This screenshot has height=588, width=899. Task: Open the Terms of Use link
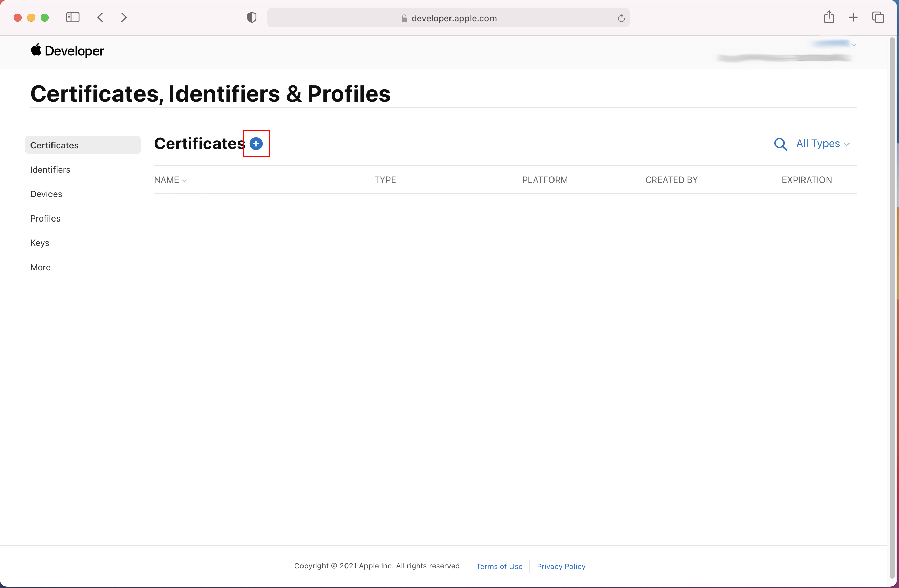pos(499,566)
